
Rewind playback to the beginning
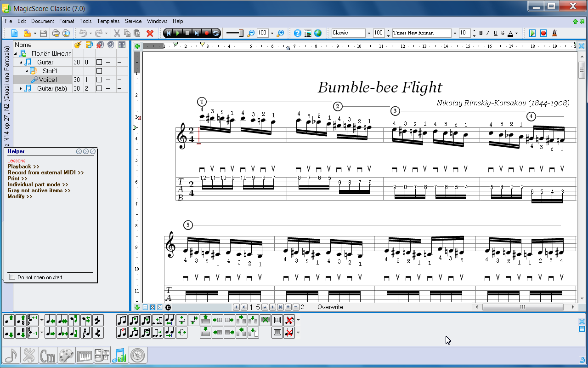[x=168, y=33]
